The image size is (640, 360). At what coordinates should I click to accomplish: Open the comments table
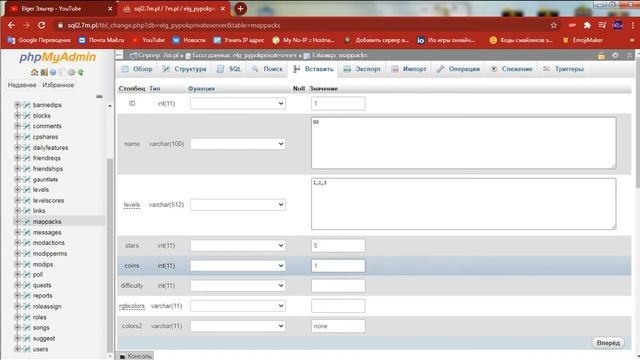[47, 126]
